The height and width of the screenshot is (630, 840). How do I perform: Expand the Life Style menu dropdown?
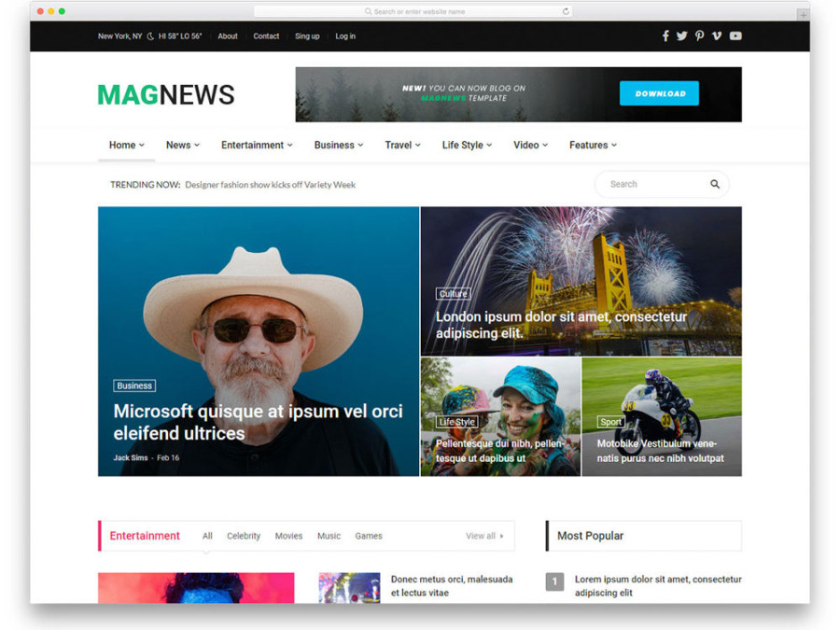(467, 146)
